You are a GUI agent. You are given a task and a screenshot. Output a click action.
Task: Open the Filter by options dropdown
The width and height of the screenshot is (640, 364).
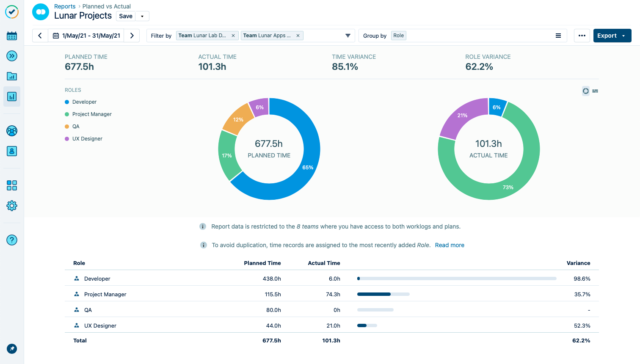(x=348, y=36)
